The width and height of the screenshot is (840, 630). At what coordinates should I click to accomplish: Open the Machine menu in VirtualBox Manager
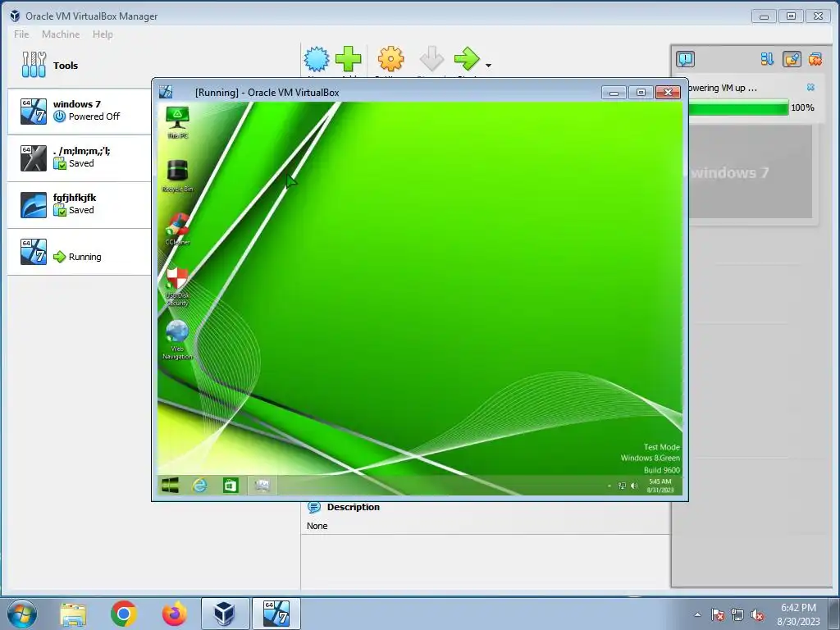[x=61, y=34]
